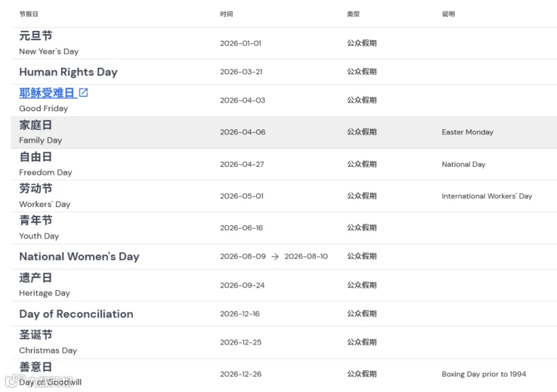Select the 圣诞节 holiday name

tap(35, 335)
